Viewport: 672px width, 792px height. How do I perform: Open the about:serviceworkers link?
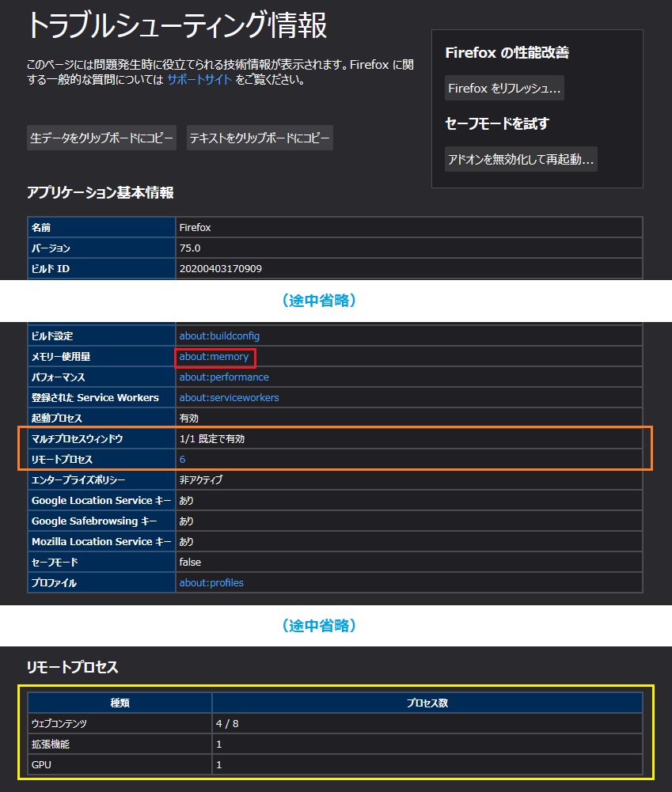tap(229, 397)
